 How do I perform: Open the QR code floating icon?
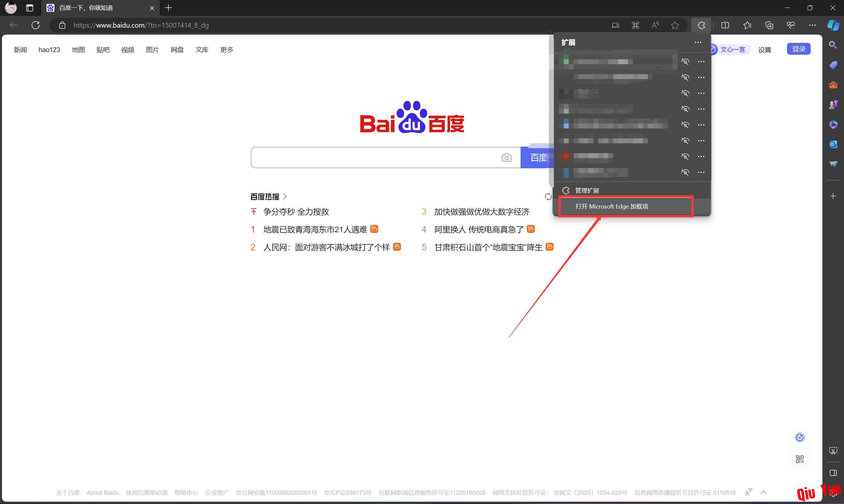pyautogui.click(x=799, y=459)
